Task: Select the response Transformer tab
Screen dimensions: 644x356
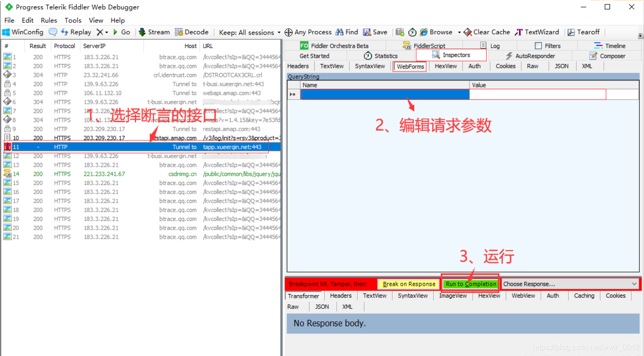Action: (303, 296)
